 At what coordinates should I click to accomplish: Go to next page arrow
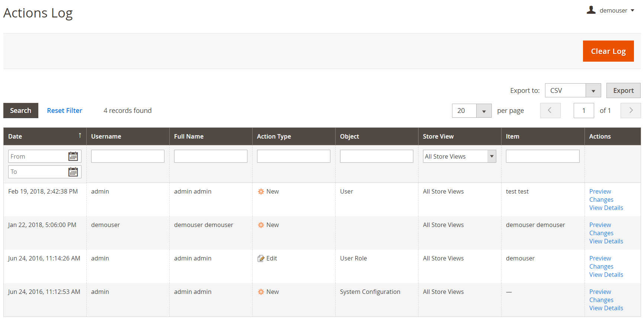point(631,110)
